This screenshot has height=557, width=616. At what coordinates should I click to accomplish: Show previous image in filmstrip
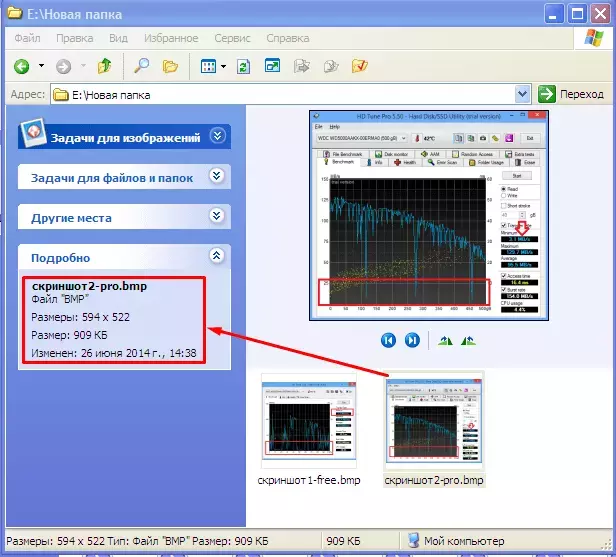coord(388,340)
